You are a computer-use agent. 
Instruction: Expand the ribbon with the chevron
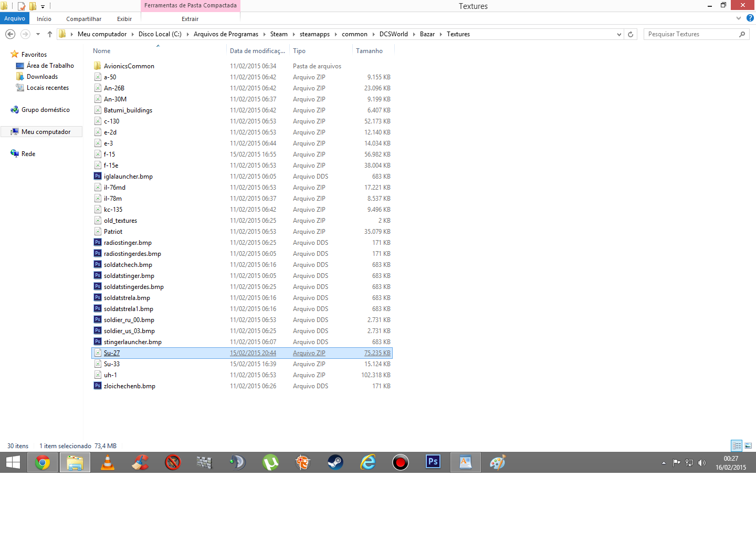[x=739, y=18]
